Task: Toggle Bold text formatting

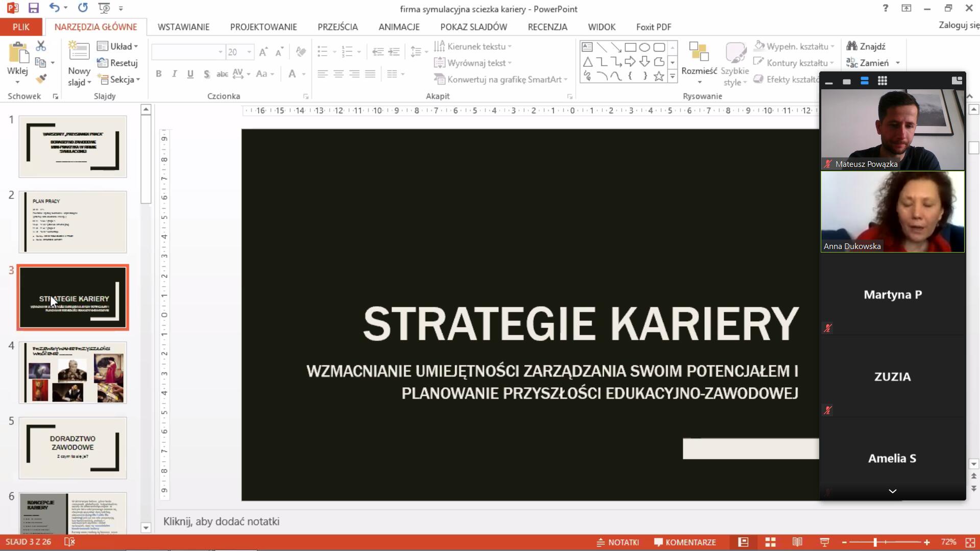Action: coord(159,74)
